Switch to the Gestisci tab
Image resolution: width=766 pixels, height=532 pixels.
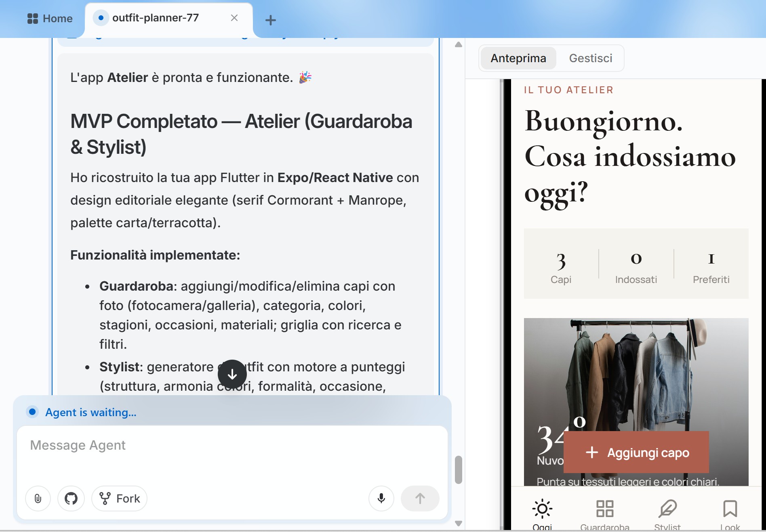pyautogui.click(x=591, y=58)
